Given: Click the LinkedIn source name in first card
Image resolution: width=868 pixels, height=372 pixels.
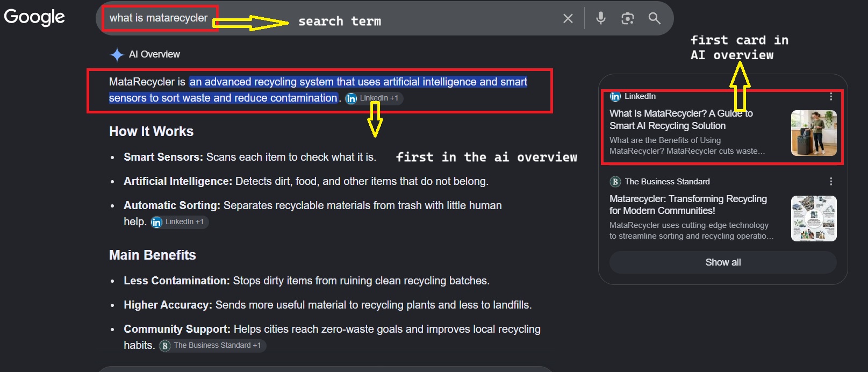Looking at the screenshot, I should pos(640,96).
